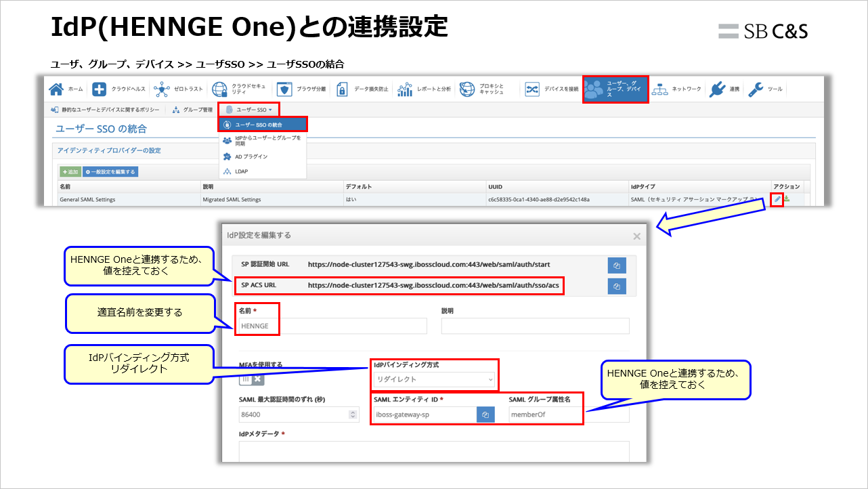Expand the ユーザー SSO dropdown menu
Viewport: 868px width, 489px height.
[249, 110]
